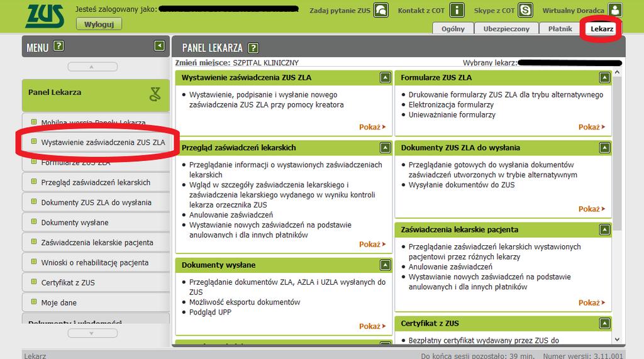Collapse the Zaświadczenia lekarskie pacjenta card

tap(604, 229)
